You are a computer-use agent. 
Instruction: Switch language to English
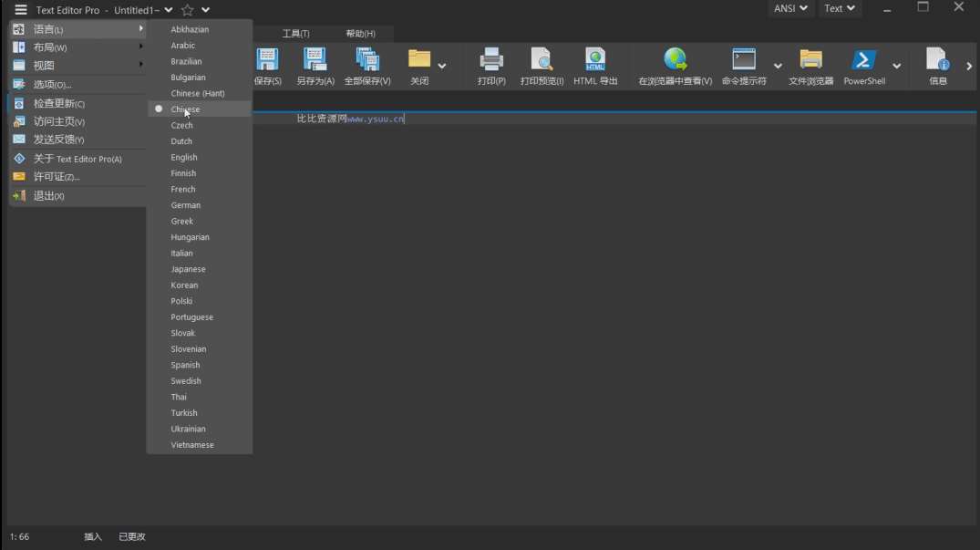point(184,158)
